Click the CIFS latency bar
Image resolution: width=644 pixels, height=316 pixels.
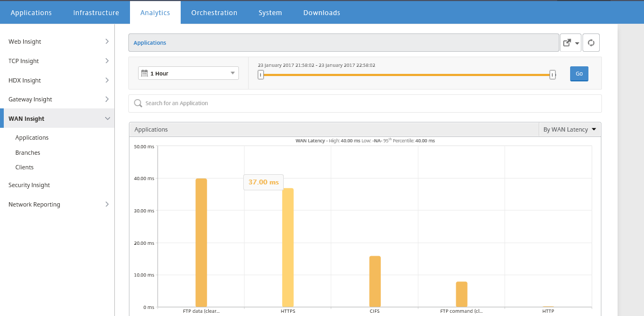coord(375,281)
